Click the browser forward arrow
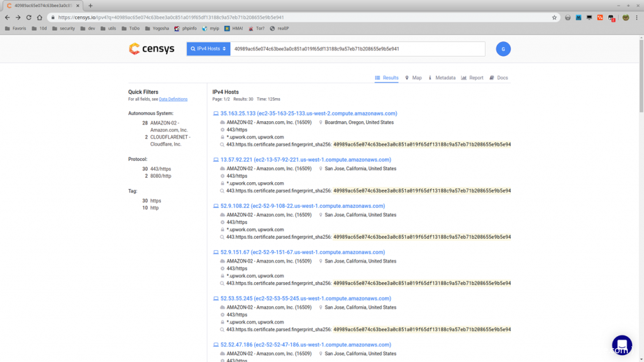644x362 pixels. 18,17
